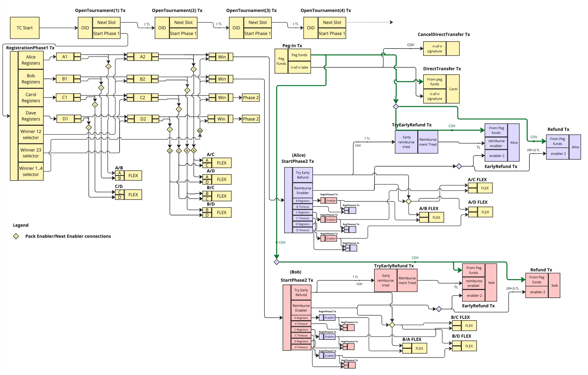The height and width of the screenshot is (375, 588).
Task: Select the A/B FLEX box in Phase1
Action: 133,176
